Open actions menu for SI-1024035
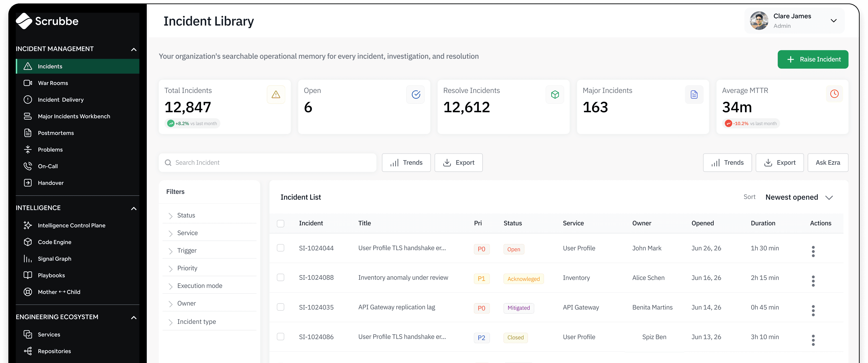Viewport: 868px width, 363px height. coord(813,311)
